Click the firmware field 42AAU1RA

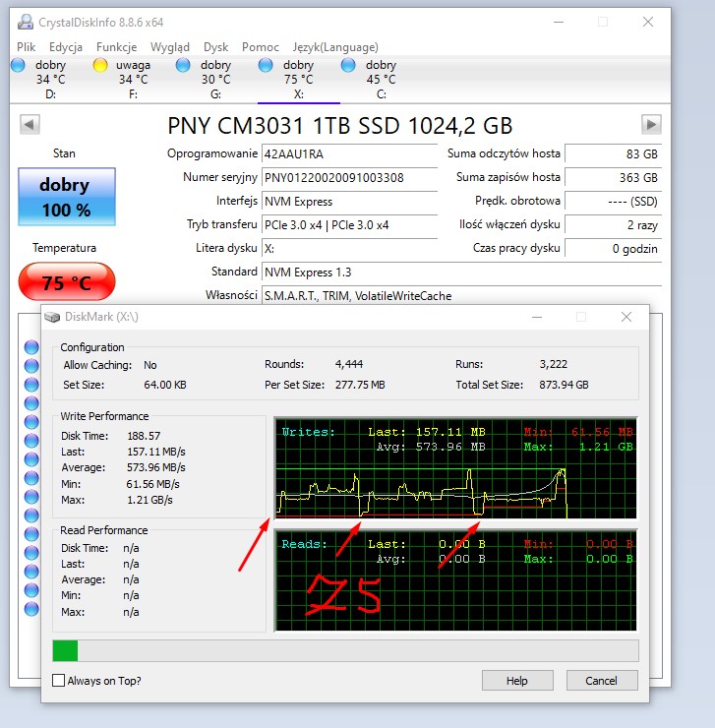349,154
